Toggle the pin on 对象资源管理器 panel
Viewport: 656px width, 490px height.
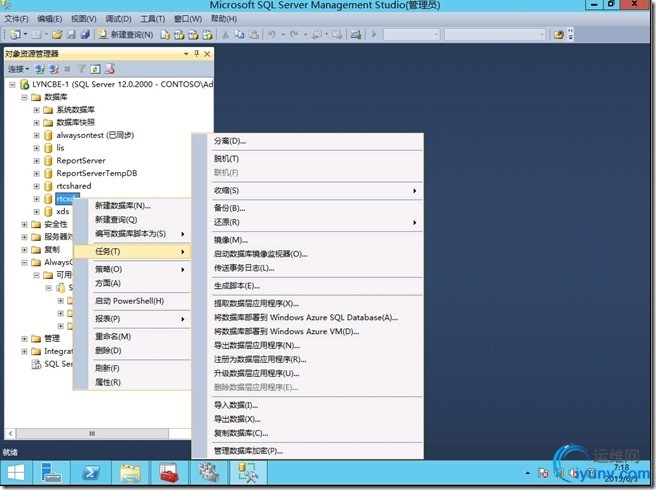point(197,54)
